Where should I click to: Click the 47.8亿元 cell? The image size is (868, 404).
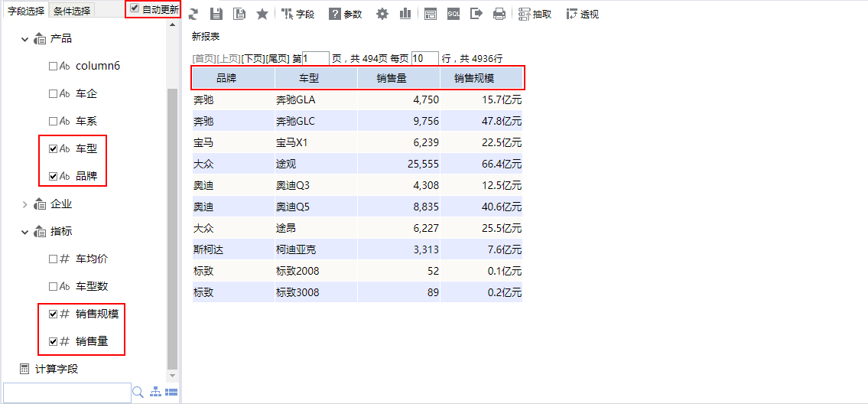482,122
